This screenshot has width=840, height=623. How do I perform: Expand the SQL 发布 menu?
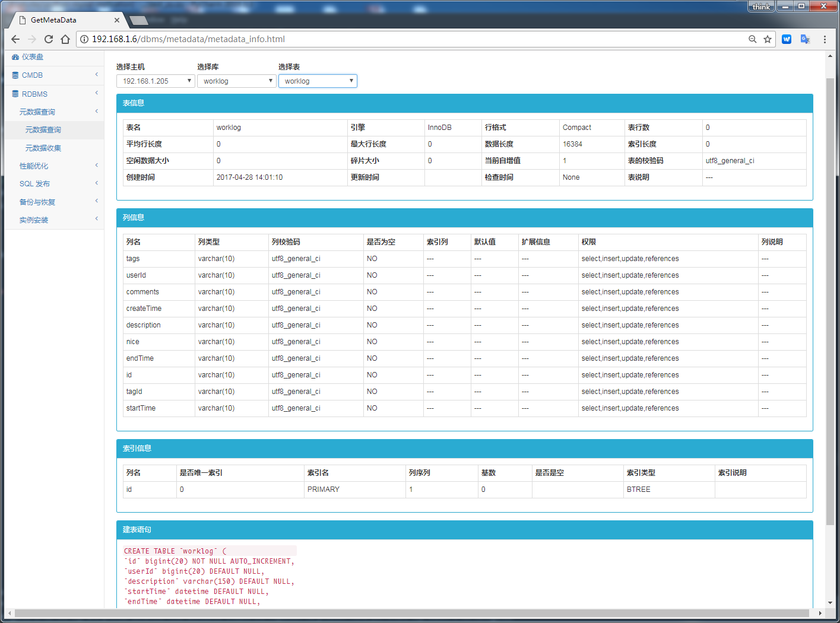point(54,184)
